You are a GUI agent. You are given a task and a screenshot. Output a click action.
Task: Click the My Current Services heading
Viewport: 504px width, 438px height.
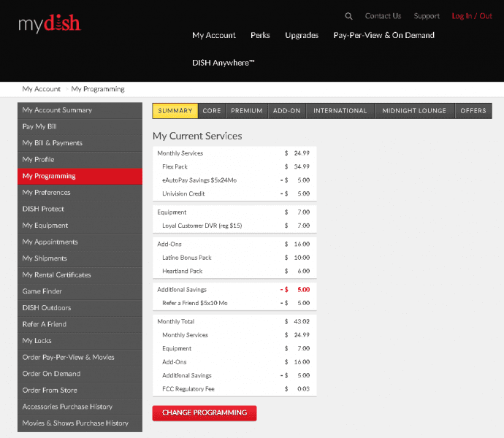pyautogui.click(x=197, y=136)
